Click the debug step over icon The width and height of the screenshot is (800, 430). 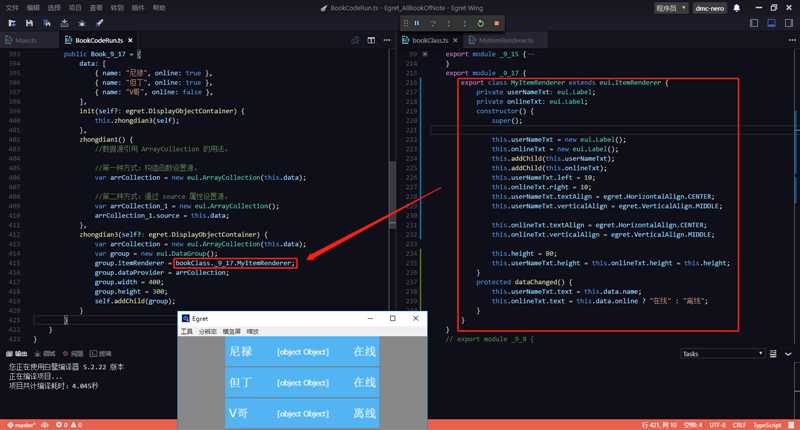[x=433, y=23]
